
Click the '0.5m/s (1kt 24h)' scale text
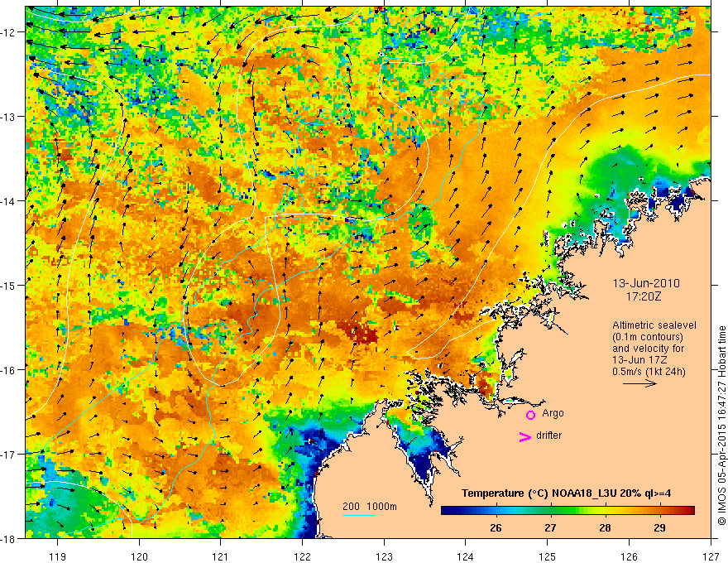pyautogui.click(x=649, y=372)
